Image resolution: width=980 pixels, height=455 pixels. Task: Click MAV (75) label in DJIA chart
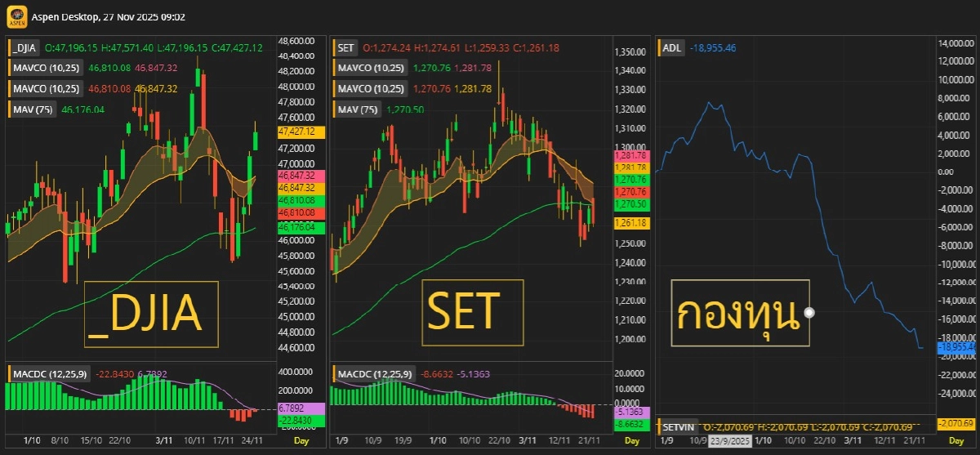[33, 109]
